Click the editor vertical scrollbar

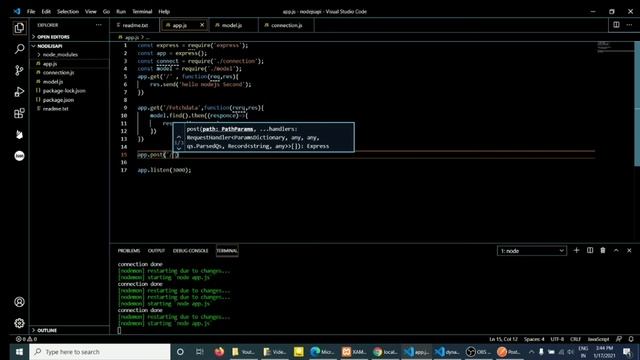[x=637, y=104]
